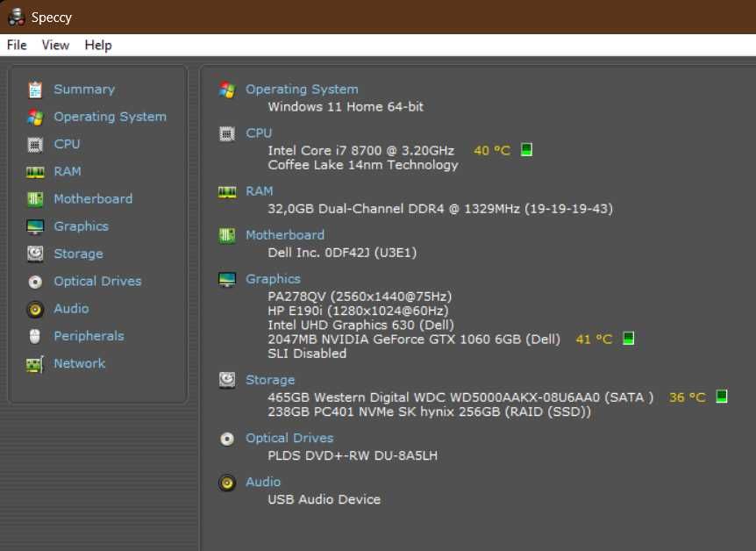Viewport: 756px width, 551px height.
Task: Click the PC401 NVMe SK hynix 256GB line
Action: point(429,411)
